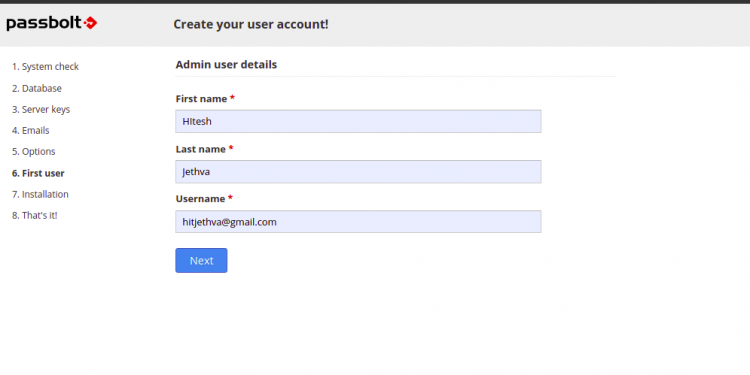
Task: Click the First name label
Action: 201,99
